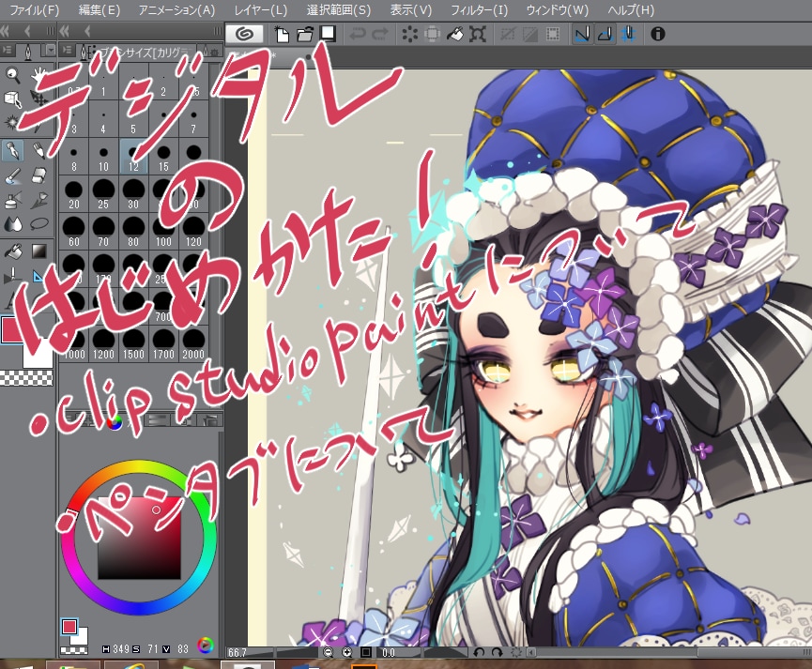Image resolution: width=812 pixels, height=669 pixels.
Task: Select the Fill paint bucket tool
Action: point(13,251)
